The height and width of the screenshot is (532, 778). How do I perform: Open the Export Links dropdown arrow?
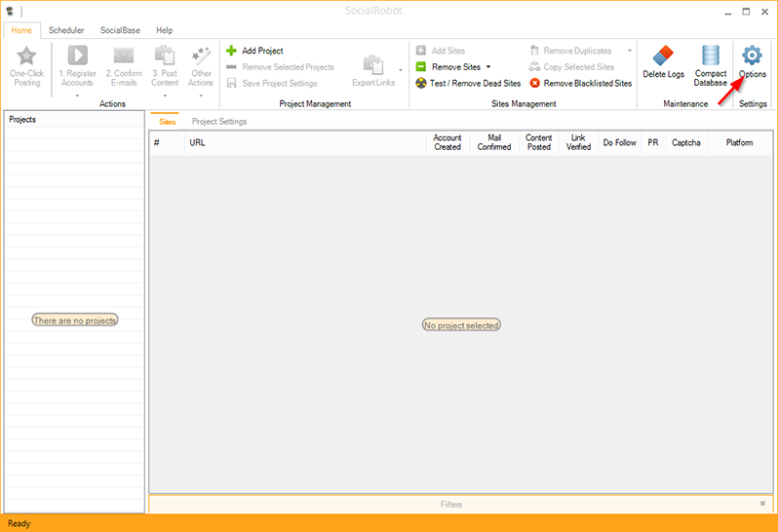pos(401,70)
